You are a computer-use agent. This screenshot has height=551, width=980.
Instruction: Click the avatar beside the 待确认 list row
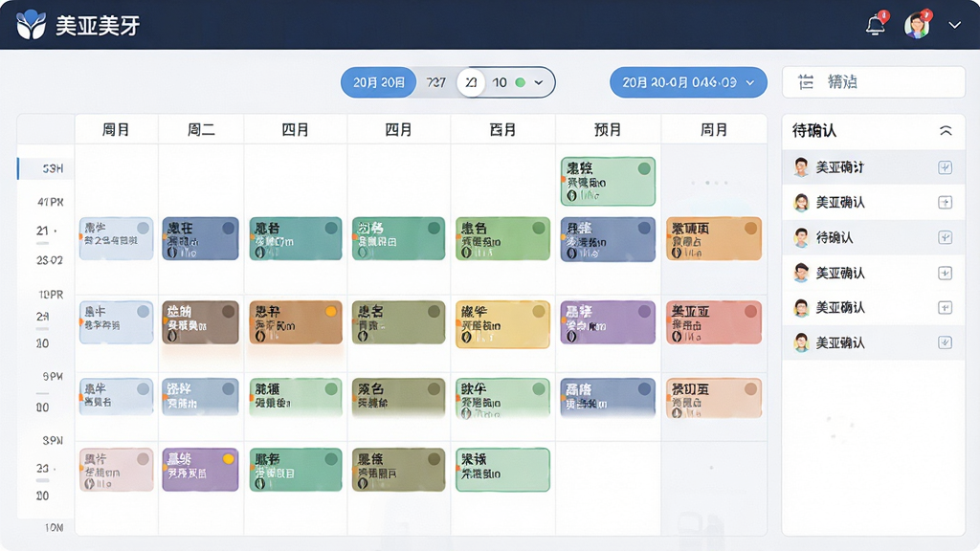click(x=801, y=237)
